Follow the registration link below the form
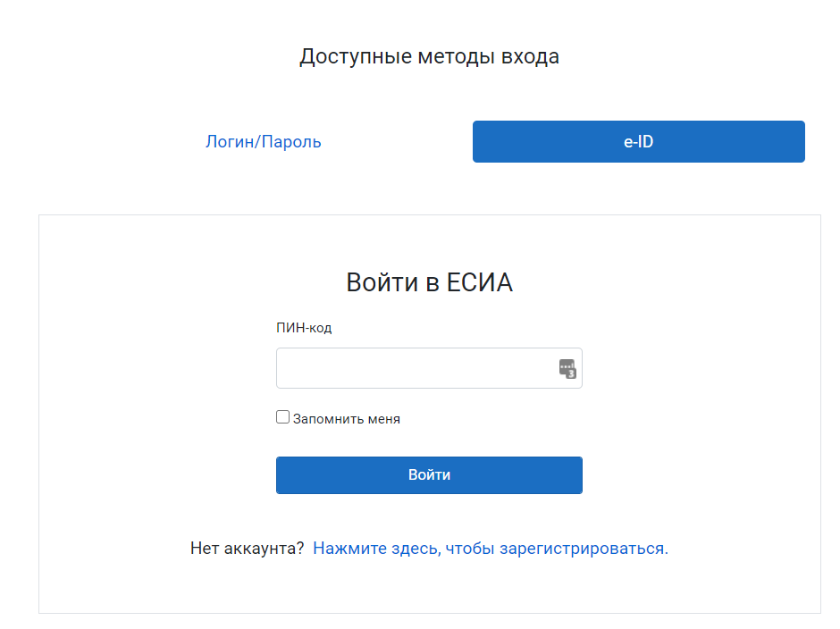The width and height of the screenshot is (840, 629). pos(490,549)
